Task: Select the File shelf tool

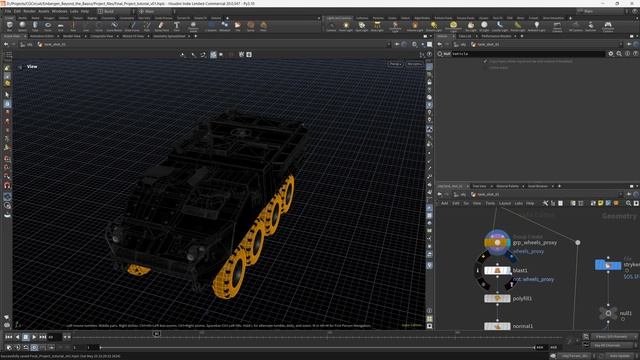Action: coord(238,27)
